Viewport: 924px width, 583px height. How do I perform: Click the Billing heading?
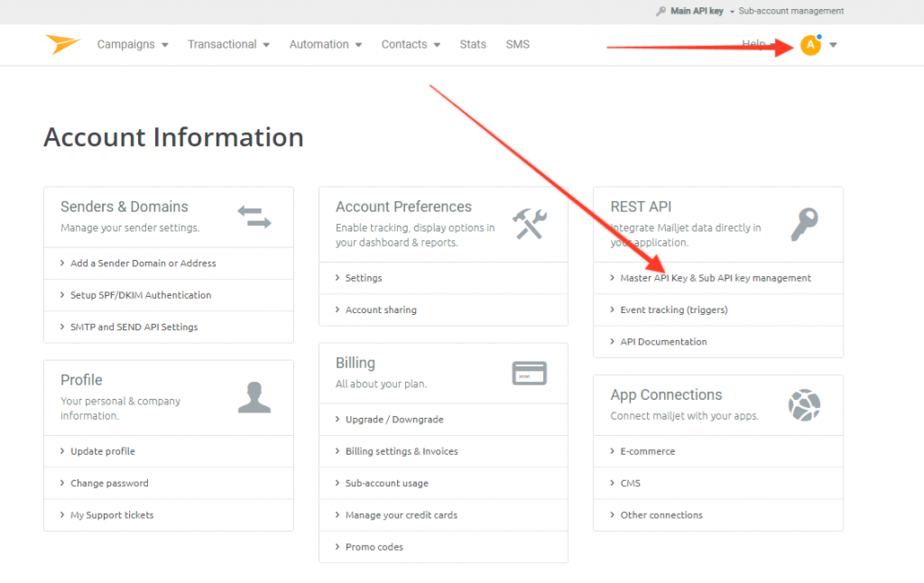(356, 363)
